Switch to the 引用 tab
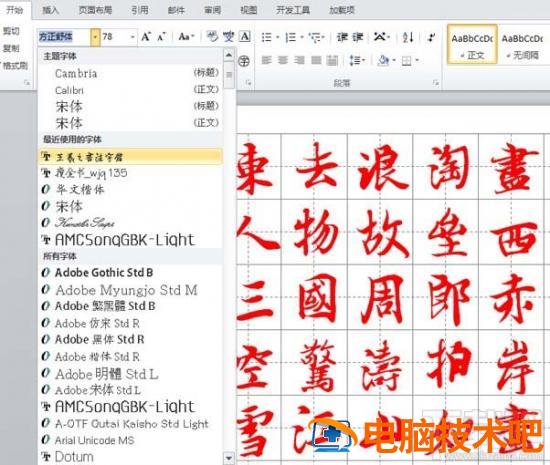 point(140,10)
